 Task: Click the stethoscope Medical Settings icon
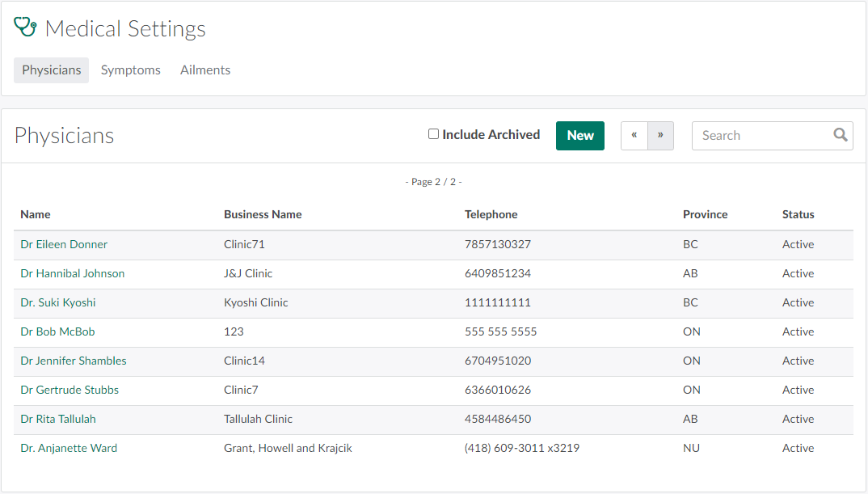[26, 27]
